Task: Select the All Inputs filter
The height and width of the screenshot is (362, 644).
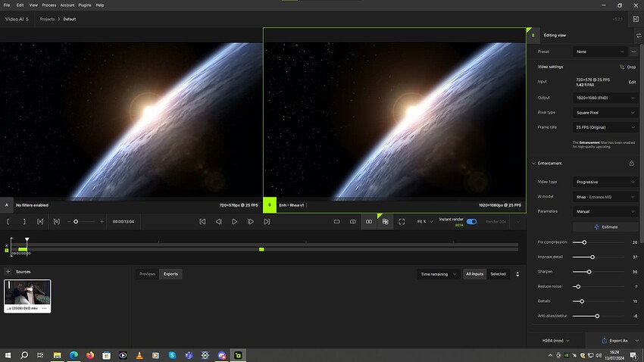Action: coord(474,274)
